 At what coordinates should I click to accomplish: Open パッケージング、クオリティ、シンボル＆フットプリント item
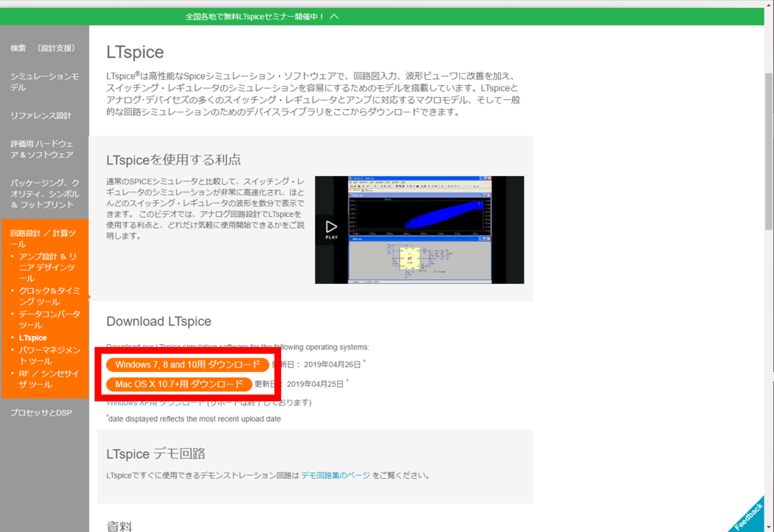pos(45,193)
